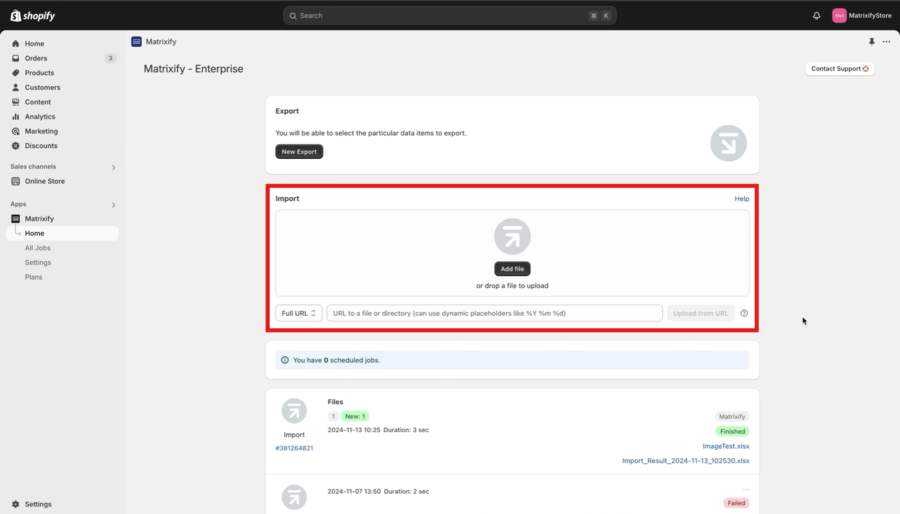Viewport: 900px width, 514px height.
Task: Click the Products tag icon
Action: [15, 73]
